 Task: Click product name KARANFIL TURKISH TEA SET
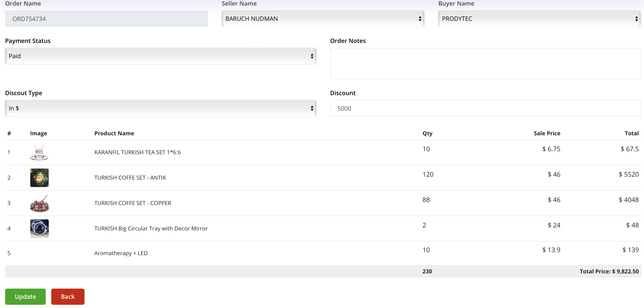coord(138,152)
